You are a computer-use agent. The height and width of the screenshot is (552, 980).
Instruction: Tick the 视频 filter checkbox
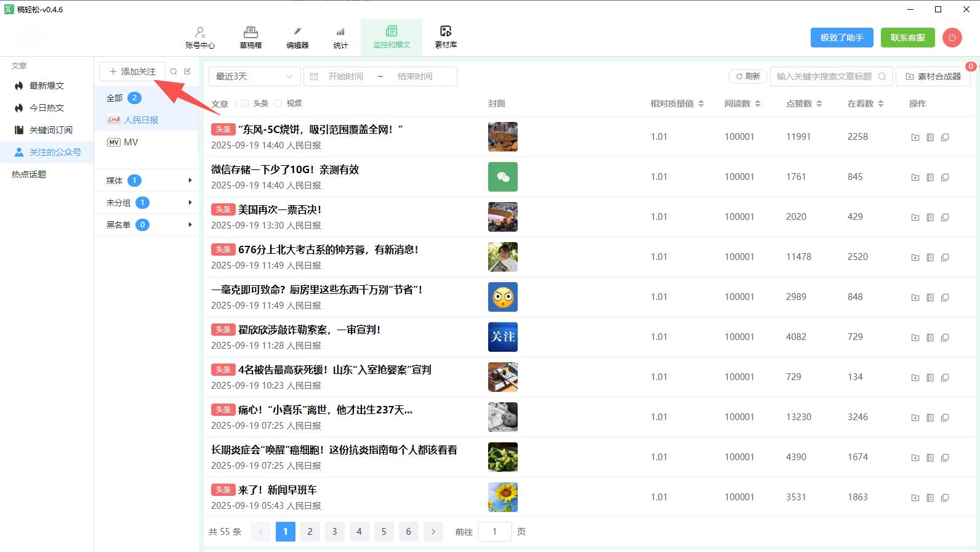[278, 103]
